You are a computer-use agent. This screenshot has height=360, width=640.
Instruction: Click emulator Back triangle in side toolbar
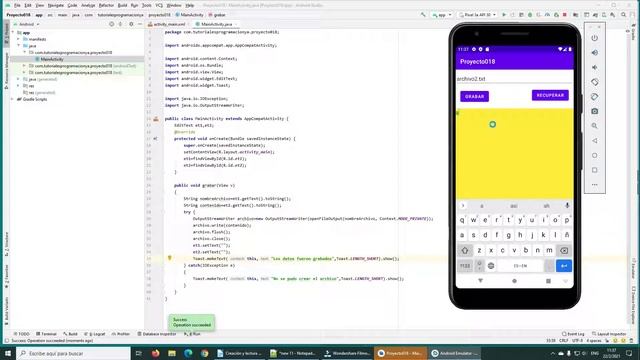(x=595, y=140)
